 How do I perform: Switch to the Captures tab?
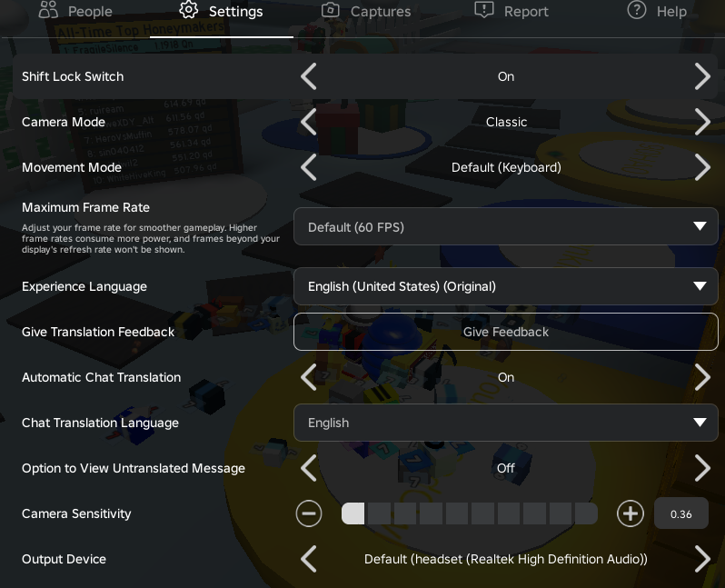pyautogui.click(x=366, y=11)
